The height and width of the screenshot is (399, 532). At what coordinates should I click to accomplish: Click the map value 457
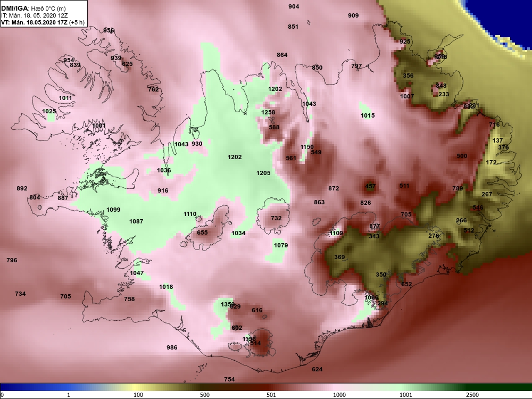click(x=370, y=186)
